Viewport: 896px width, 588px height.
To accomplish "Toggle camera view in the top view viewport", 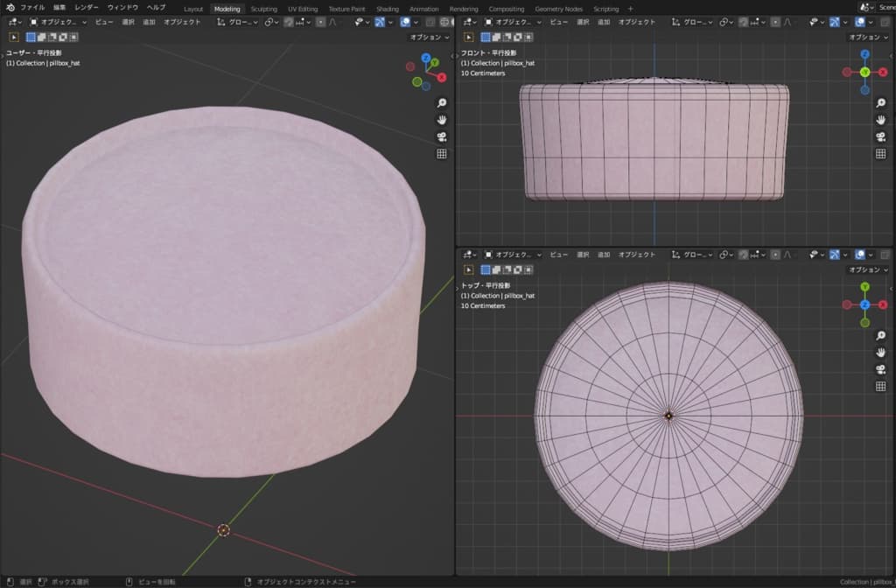I will click(x=879, y=368).
